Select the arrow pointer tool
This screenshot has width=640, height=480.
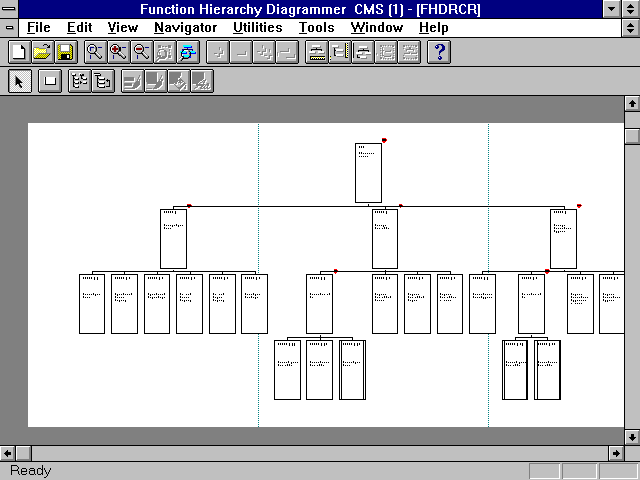(18, 82)
